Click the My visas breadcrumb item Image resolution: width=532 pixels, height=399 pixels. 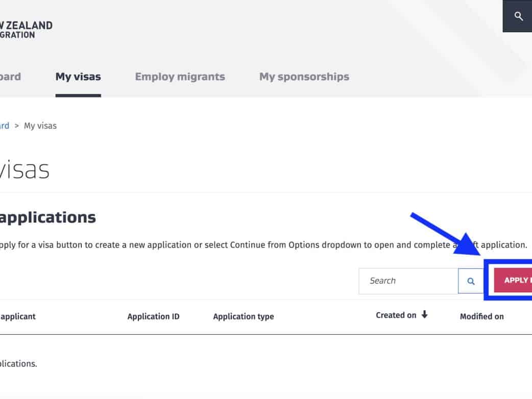40,126
